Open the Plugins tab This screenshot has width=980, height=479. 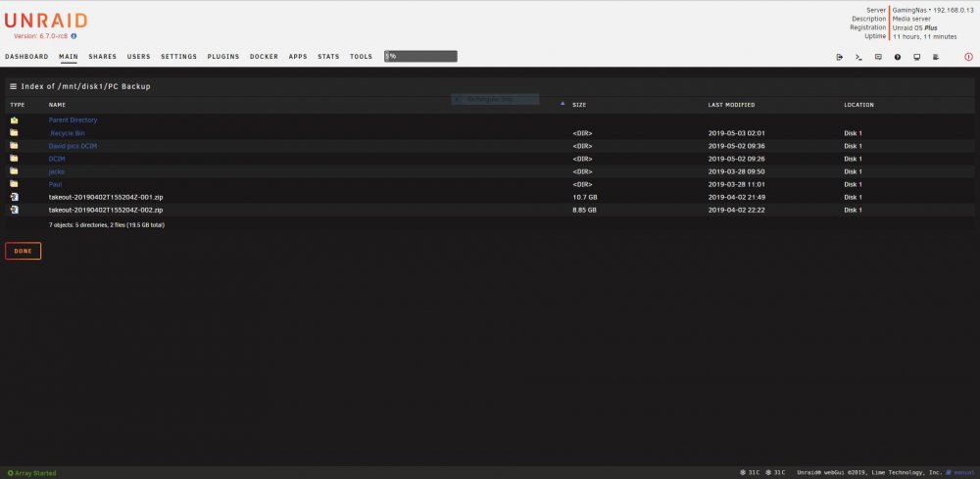point(223,57)
